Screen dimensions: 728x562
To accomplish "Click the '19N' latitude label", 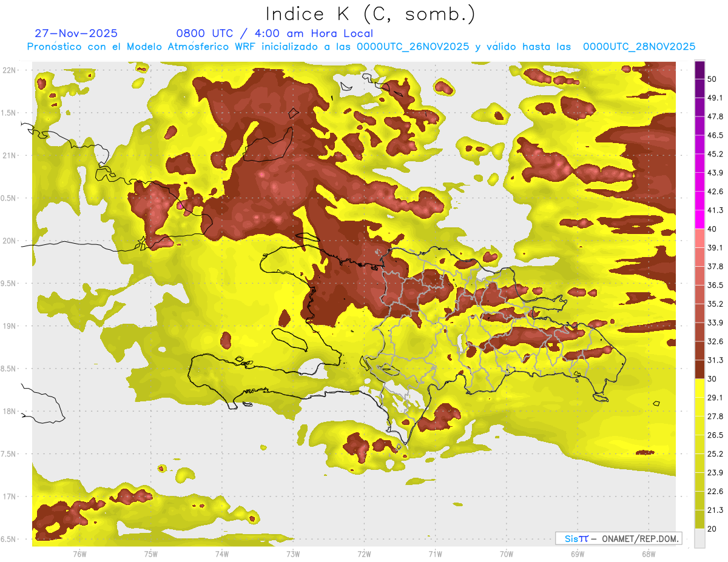I will tap(10, 326).
